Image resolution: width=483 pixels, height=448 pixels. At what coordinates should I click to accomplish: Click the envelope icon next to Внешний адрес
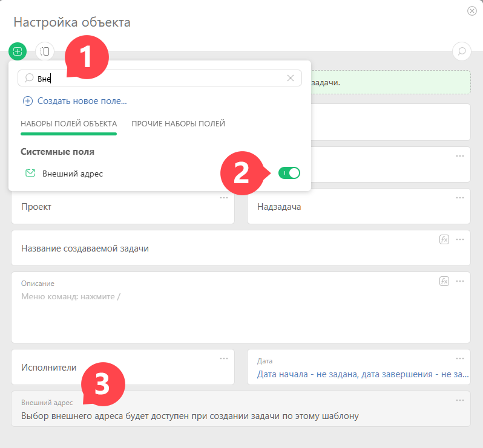pyautogui.click(x=30, y=174)
